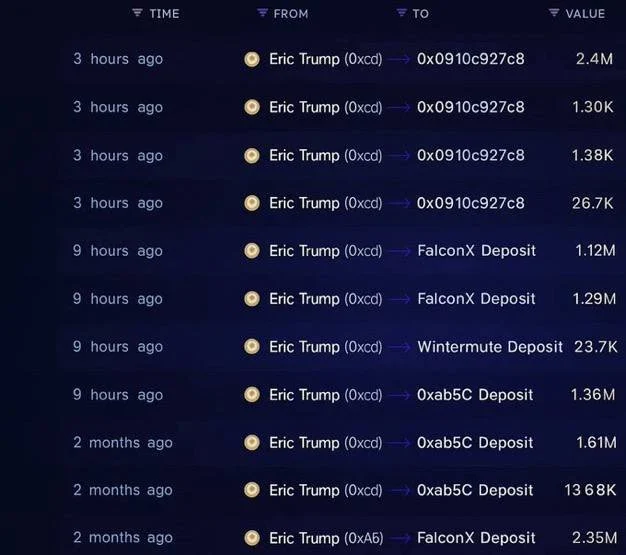The width and height of the screenshot is (626, 555).
Task: Open the TIME column filter icon
Action: click(137, 13)
